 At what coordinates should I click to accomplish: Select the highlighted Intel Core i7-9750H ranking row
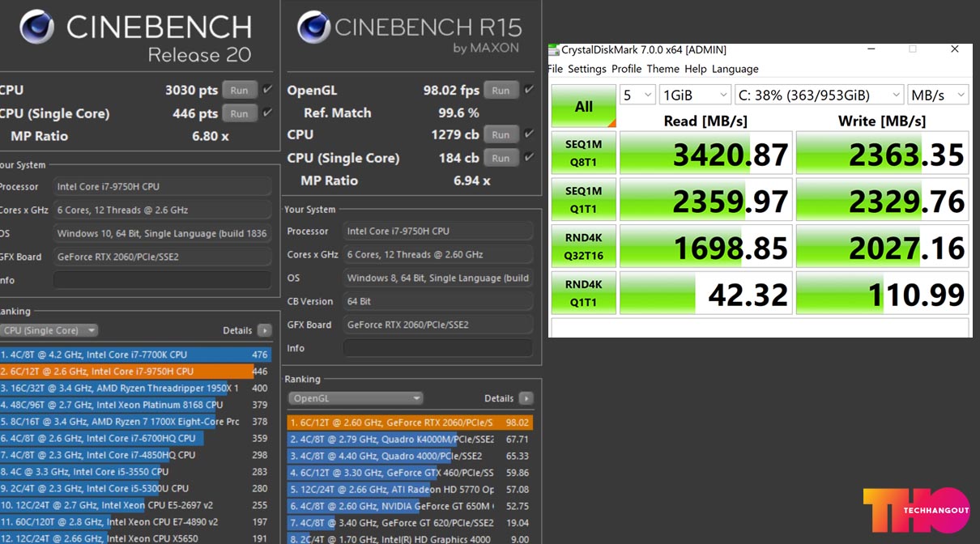pos(135,372)
